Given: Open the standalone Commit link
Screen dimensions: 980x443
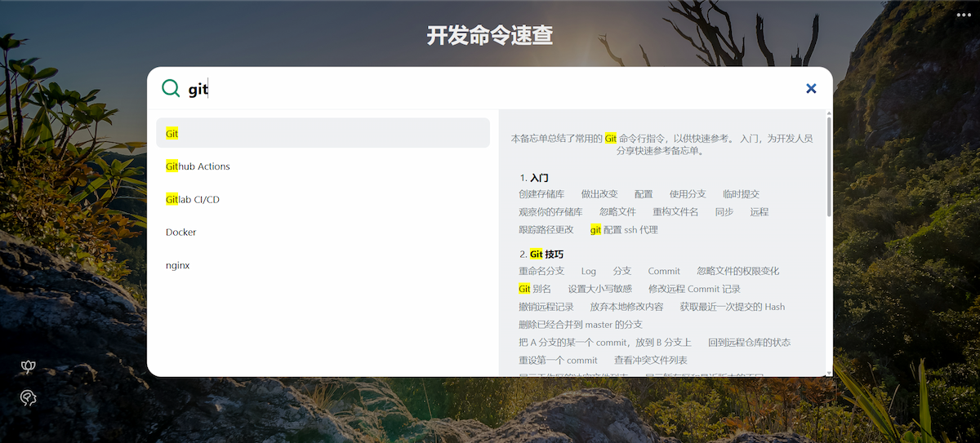Looking at the screenshot, I should pos(664,271).
